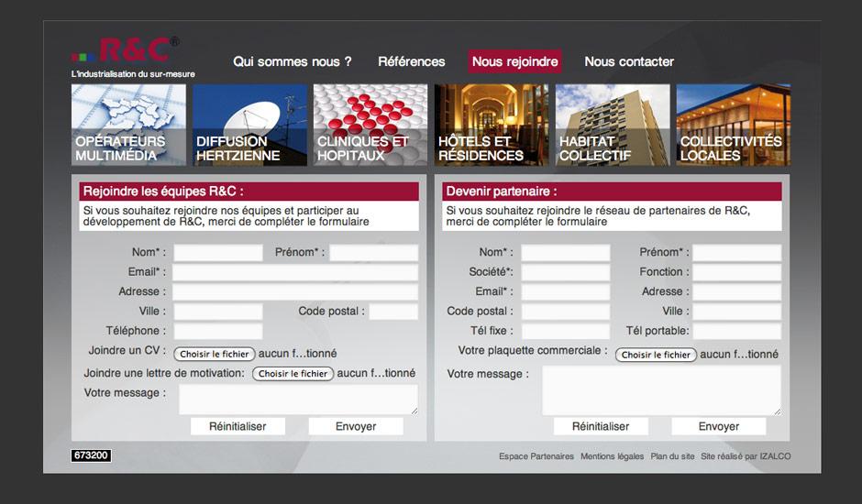Screen dimensions: 862x504
Task: Reset the Devenir partenaire form with Réinitialiser
Action: pos(601,426)
